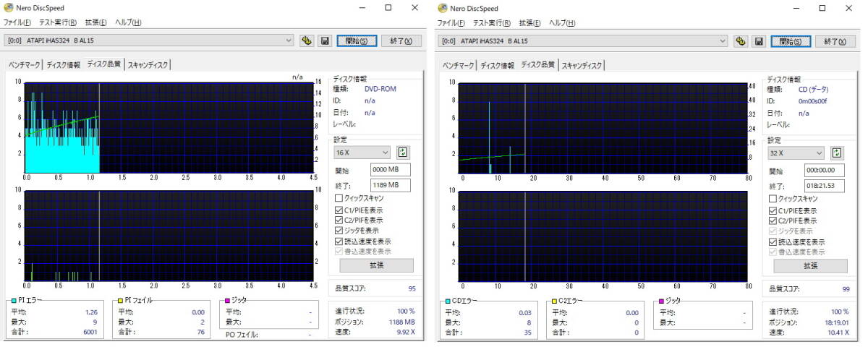Click yellow PI フェイル legend swatch
Viewport: 868px width, 347px height.
pos(119,299)
